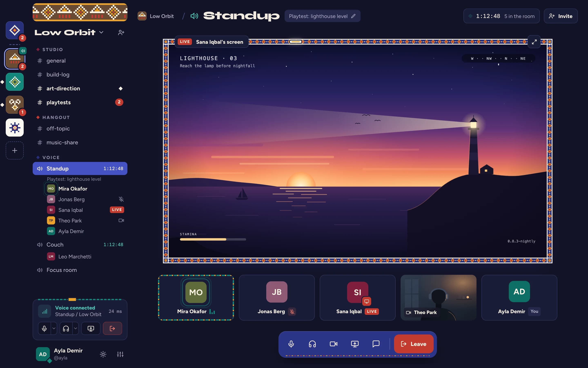Screen dimensions: 588x368
Task: Open the white server with blue star icon
Action: pos(14,128)
